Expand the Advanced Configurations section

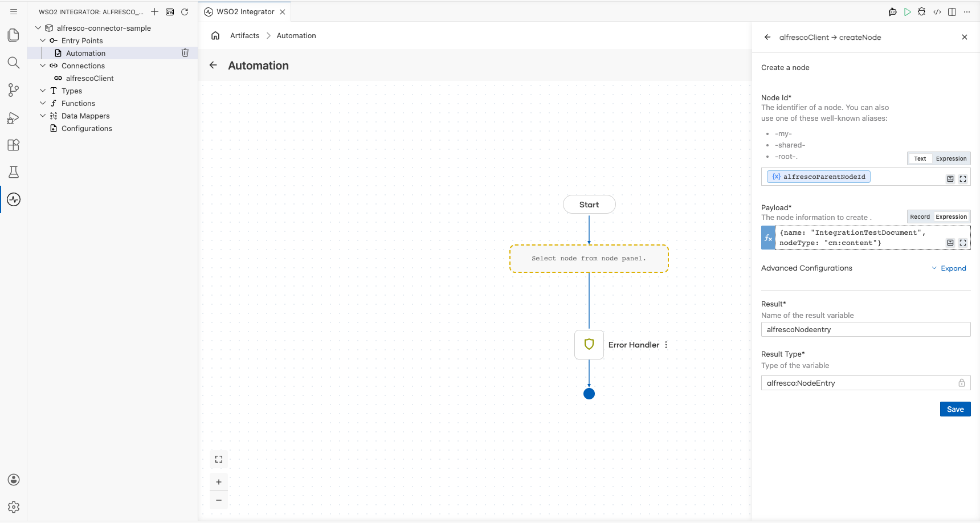949,268
